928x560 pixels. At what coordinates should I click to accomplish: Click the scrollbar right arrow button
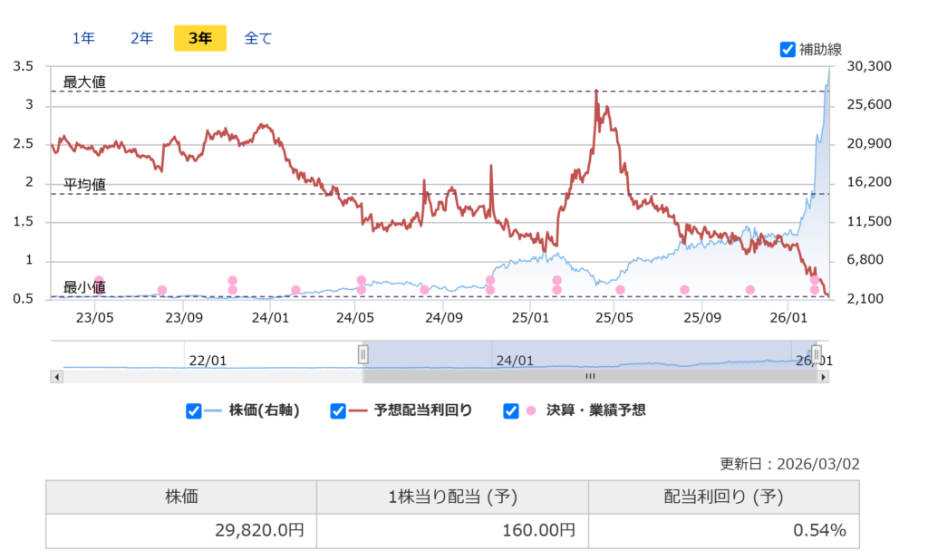pyautogui.click(x=823, y=376)
